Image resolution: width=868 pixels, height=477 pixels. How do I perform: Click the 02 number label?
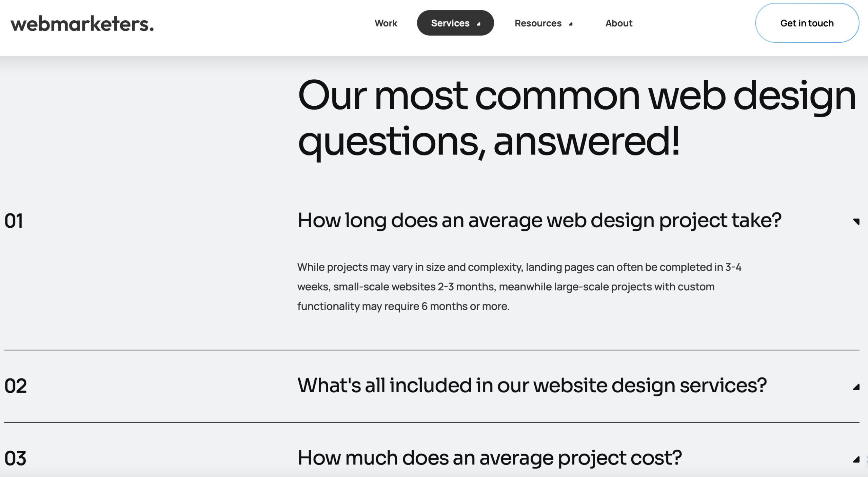click(x=16, y=386)
